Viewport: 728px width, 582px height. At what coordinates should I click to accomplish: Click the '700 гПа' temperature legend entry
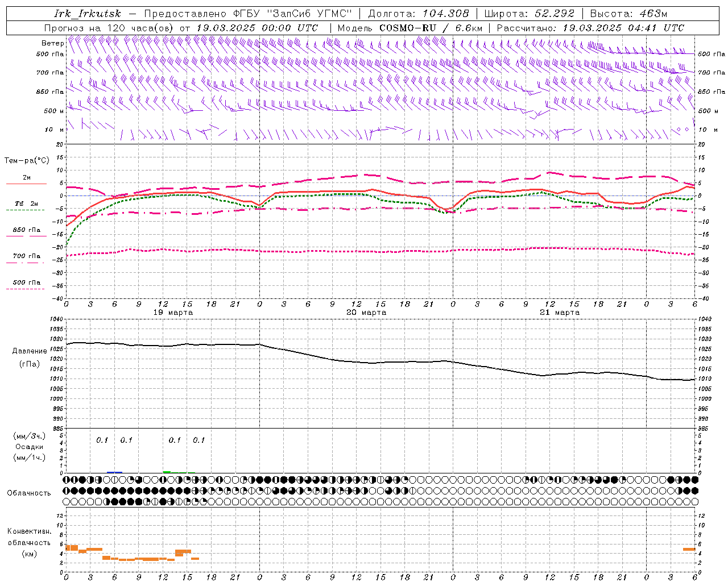tap(26, 256)
